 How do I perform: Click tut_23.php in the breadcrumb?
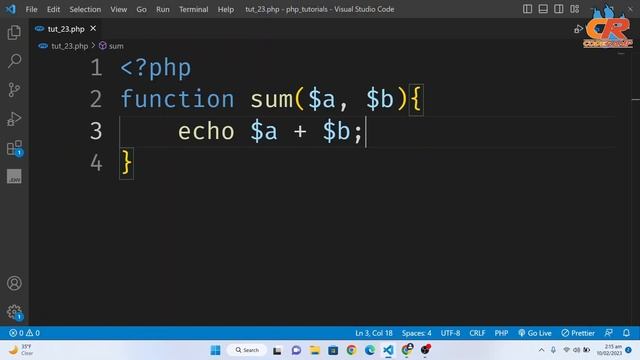pos(69,46)
